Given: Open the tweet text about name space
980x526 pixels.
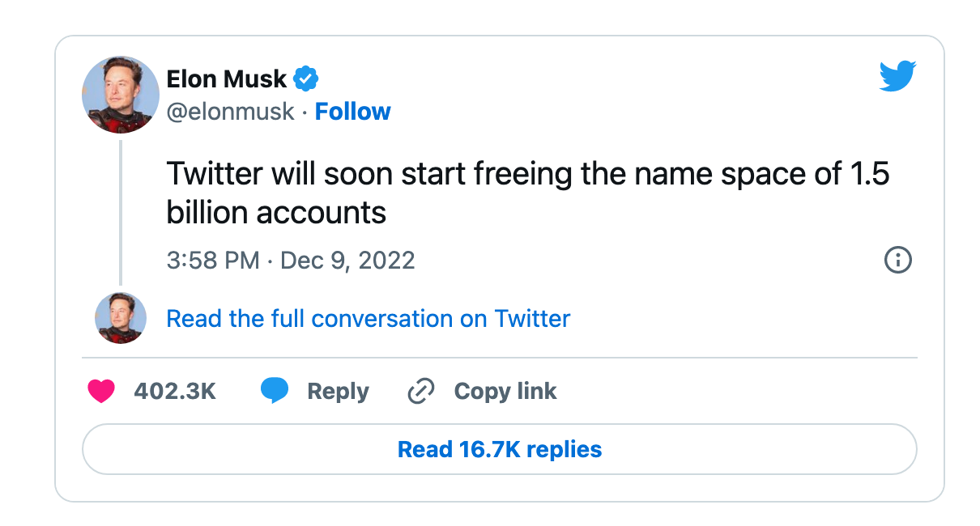Looking at the screenshot, I should coord(527,193).
